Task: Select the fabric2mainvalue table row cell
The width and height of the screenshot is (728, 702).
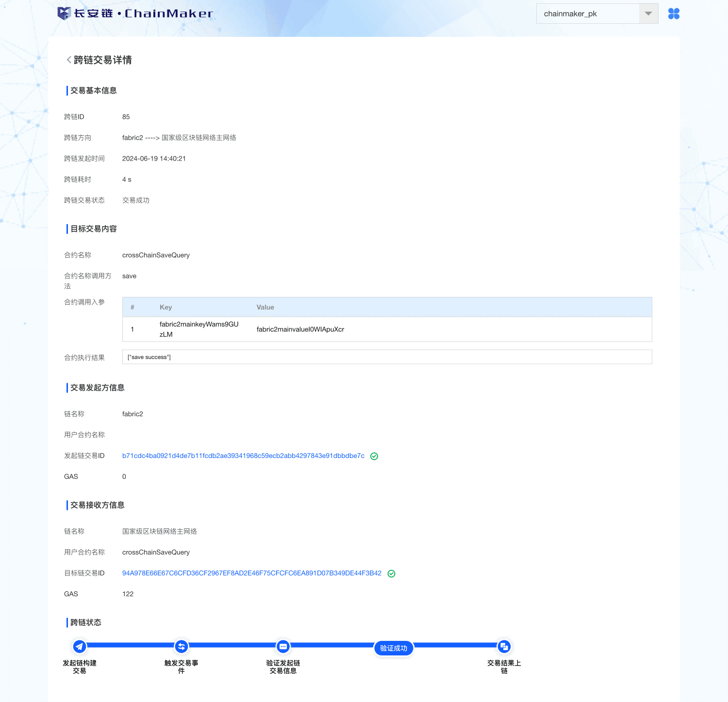Action: click(x=300, y=329)
